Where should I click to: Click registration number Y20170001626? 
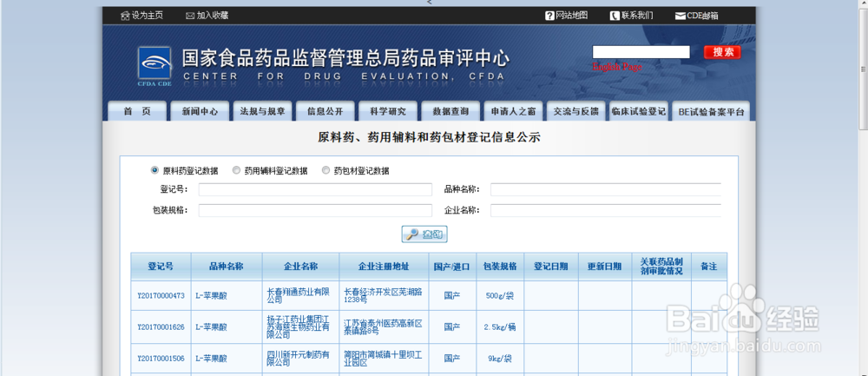(161, 327)
